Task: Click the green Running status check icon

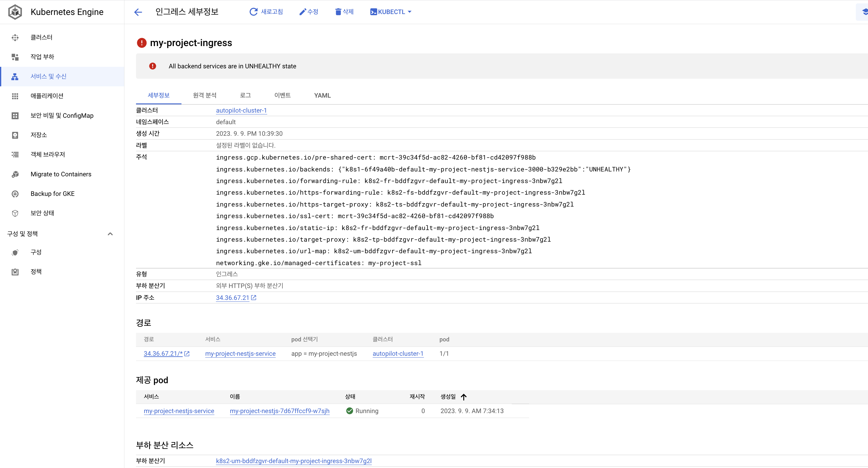Action: [x=350, y=411]
